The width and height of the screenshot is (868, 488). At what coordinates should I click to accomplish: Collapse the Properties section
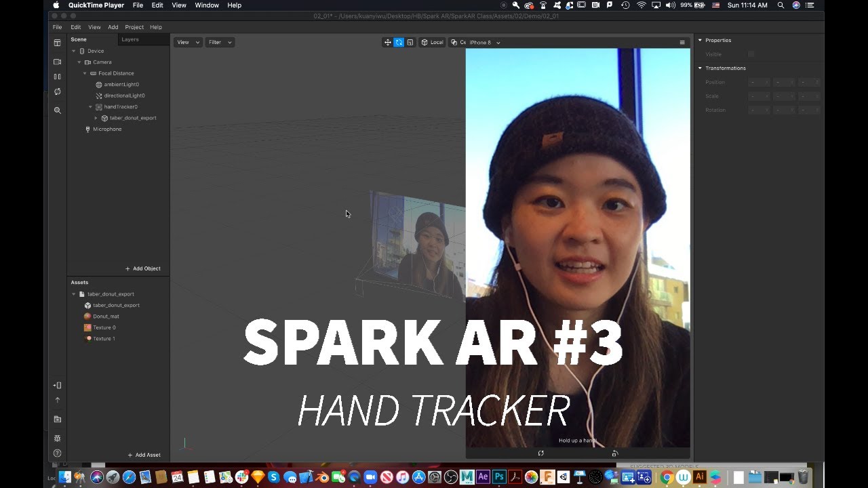(x=700, y=40)
